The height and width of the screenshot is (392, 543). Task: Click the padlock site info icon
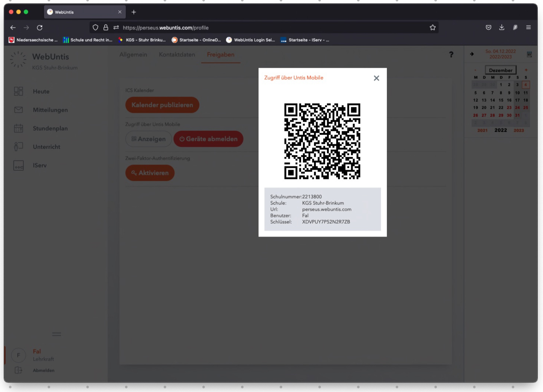tap(106, 28)
